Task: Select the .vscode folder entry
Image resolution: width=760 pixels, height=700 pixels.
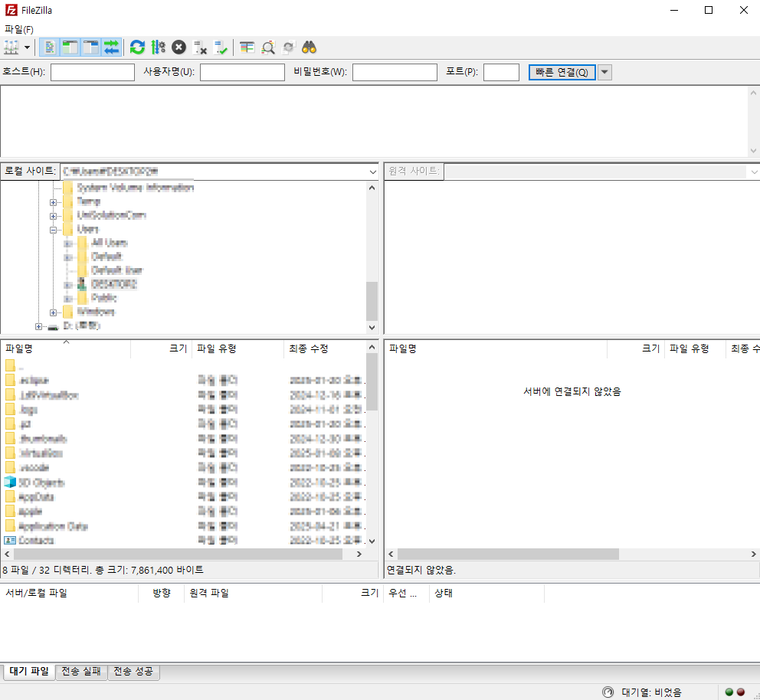Action: click(34, 468)
